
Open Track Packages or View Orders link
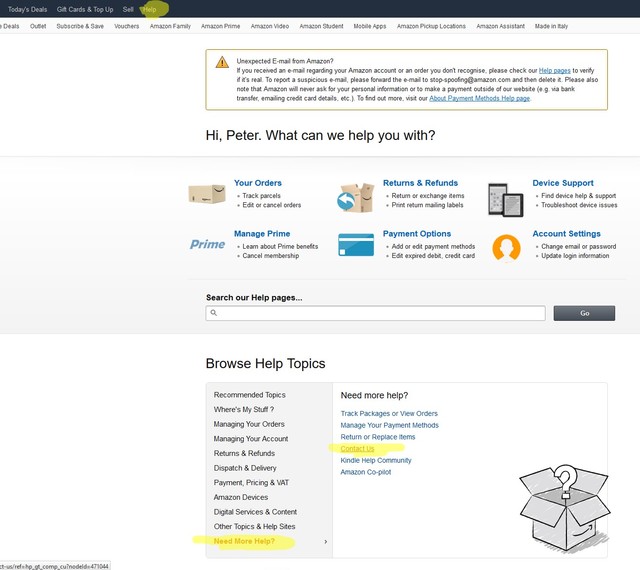(389, 414)
